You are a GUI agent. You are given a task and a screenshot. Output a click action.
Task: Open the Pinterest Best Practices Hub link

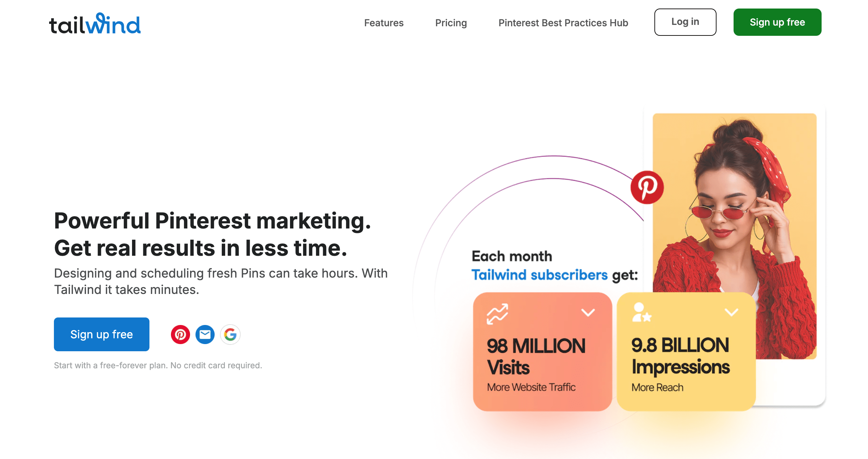click(563, 23)
